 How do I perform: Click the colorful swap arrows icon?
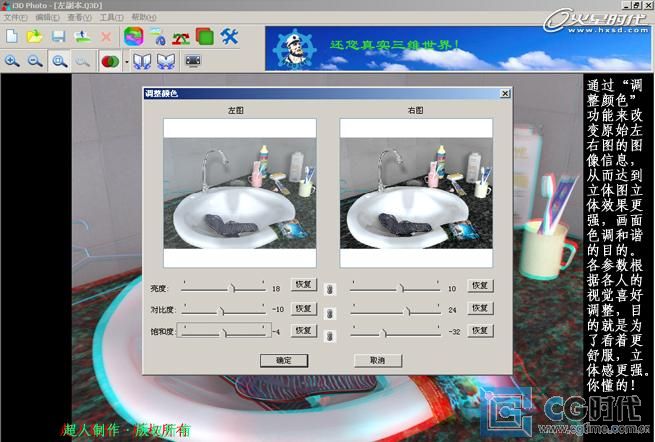point(134,36)
